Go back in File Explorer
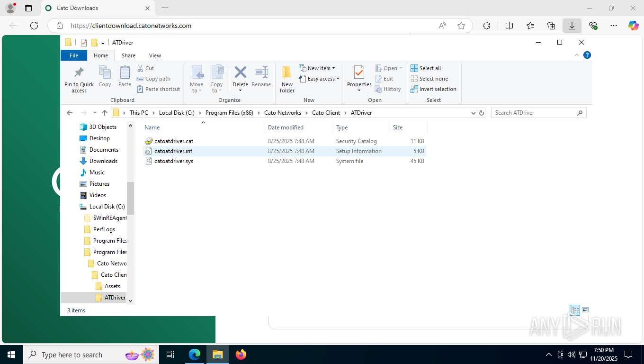 coord(70,113)
